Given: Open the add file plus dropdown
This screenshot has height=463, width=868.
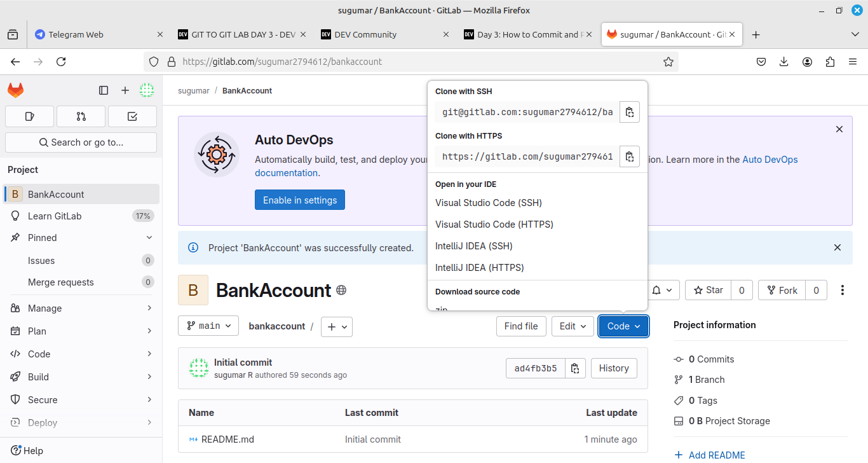Looking at the screenshot, I should point(337,327).
